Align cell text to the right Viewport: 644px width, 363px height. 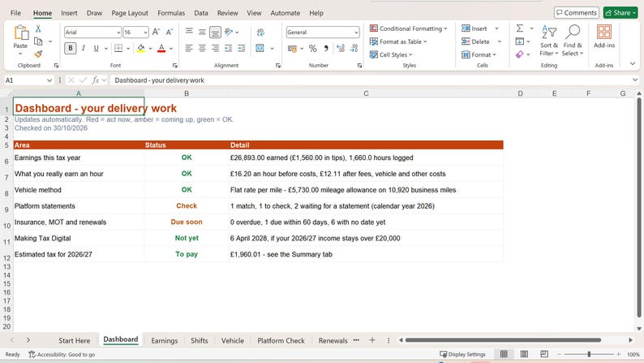pos(215,49)
